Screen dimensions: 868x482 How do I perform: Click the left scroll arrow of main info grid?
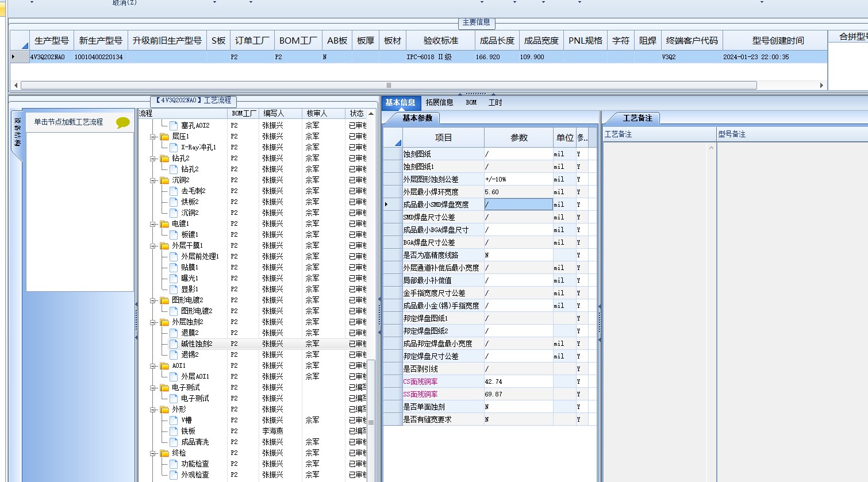pos(16,85)
